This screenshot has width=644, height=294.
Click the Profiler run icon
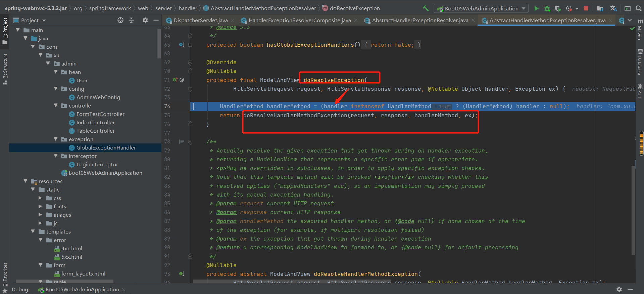[569, 8]
